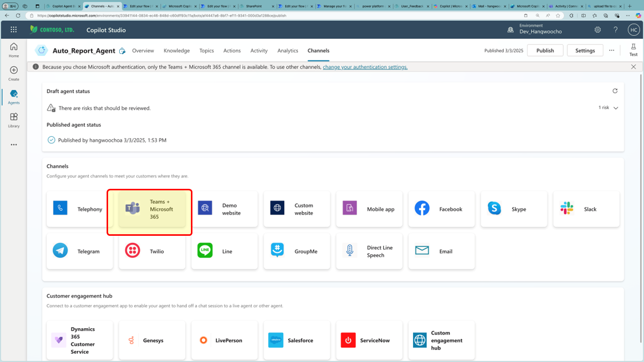Switch to the Overview tab
This screenshot has height=362, width=644.
tap(143, 50)
